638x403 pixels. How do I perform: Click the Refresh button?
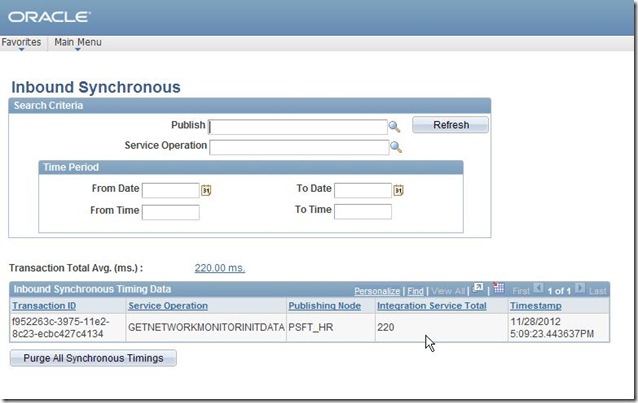(450, 125)
